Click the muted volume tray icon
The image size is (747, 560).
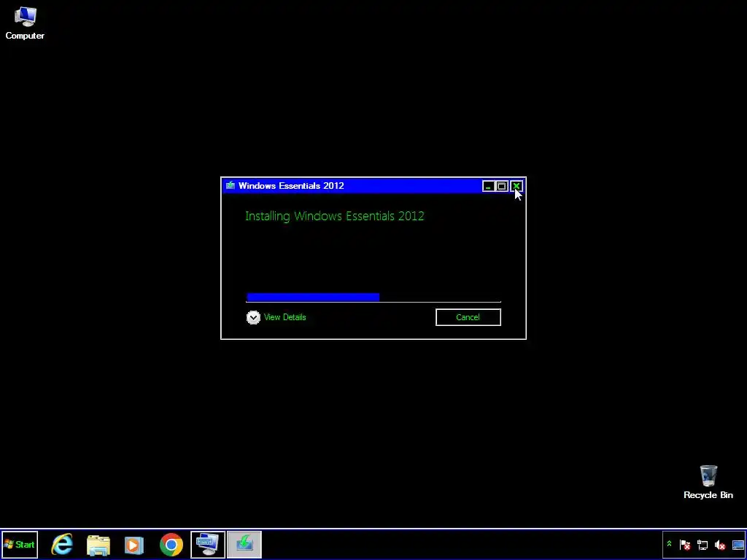tap(720, 545)
